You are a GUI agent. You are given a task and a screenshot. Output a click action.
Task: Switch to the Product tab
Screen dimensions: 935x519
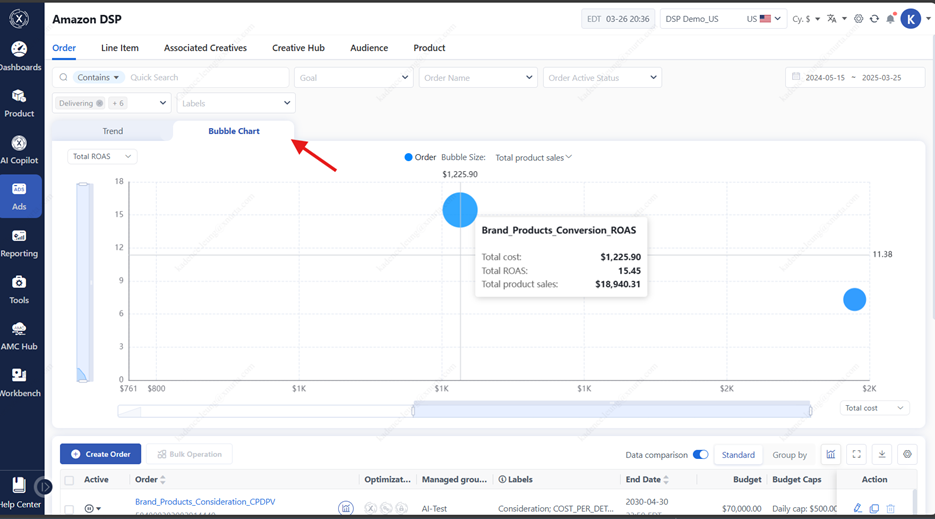tap(429, 48)
